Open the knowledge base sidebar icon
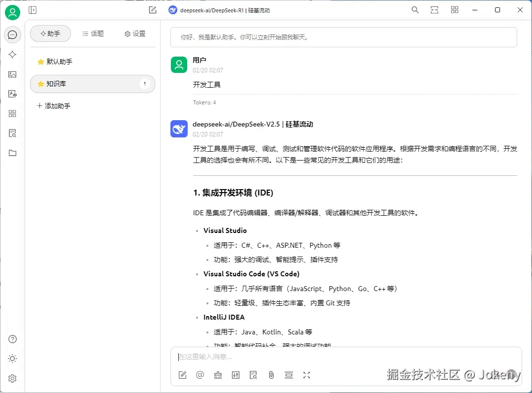The image size is (532, 393). [12, 133]
